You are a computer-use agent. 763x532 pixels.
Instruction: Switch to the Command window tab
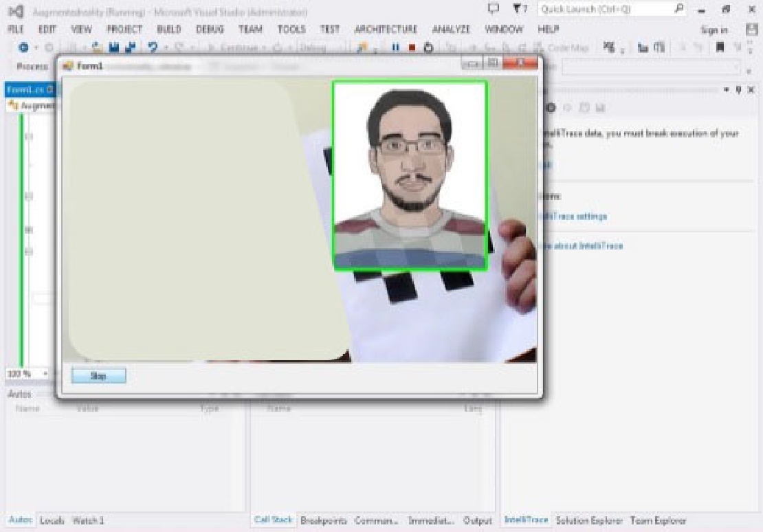(x=376, y=520)
